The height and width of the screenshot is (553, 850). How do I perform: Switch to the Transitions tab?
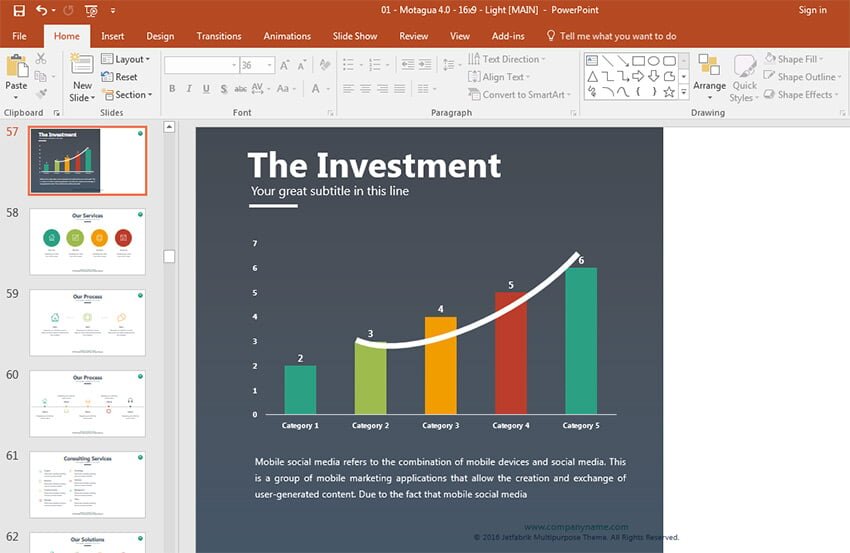pos(219,36)
